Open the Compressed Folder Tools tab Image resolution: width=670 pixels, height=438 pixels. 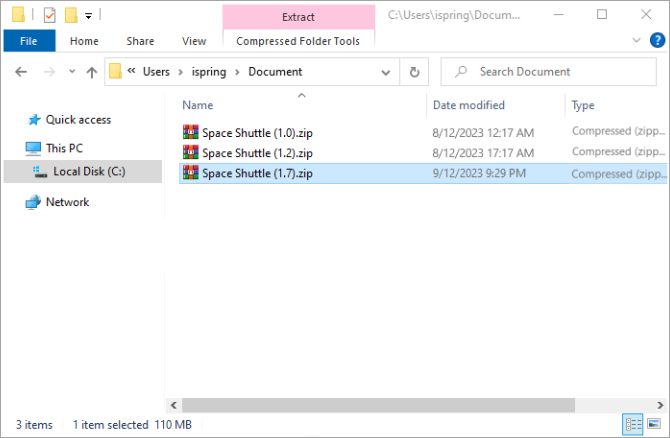click(299, 41)
